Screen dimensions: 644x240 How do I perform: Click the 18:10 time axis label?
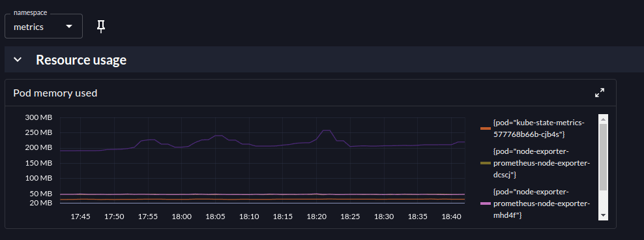249,216
